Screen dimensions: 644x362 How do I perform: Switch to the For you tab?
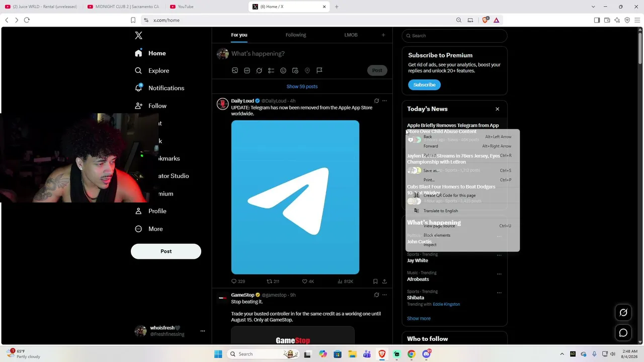(239, 35)
